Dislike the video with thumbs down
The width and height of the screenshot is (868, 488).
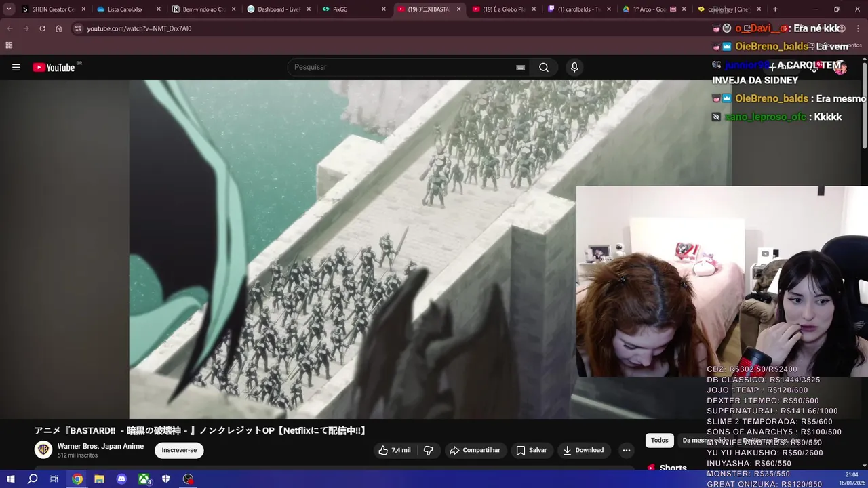[x=428, y=450]
